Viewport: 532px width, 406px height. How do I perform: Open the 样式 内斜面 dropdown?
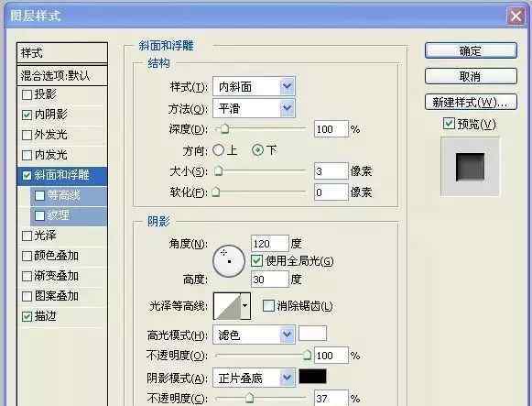[x=254, y=87]
